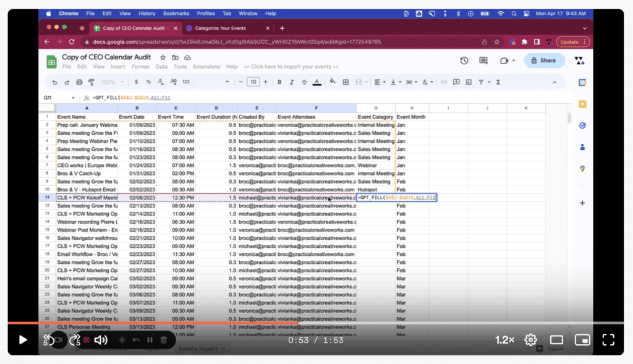This screenshot has width=633, height=364.
Task: Click the insert comment icon
Action: point(456,82)
